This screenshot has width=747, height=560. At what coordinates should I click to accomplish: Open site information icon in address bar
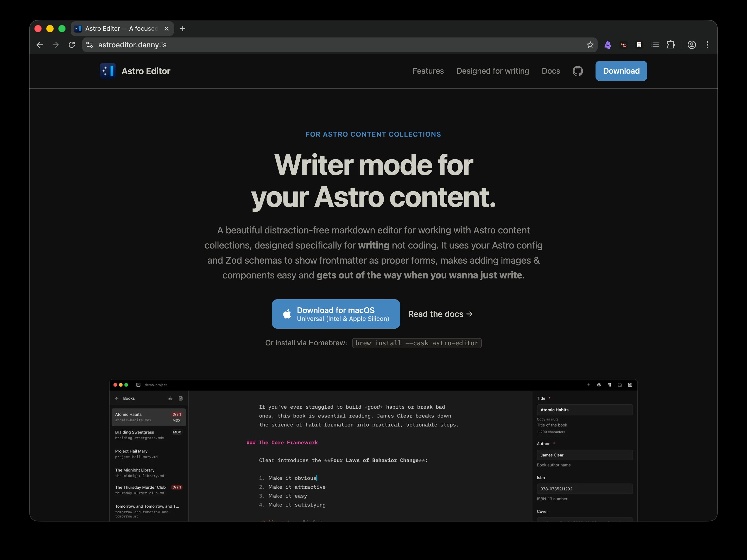click(90, 45)
